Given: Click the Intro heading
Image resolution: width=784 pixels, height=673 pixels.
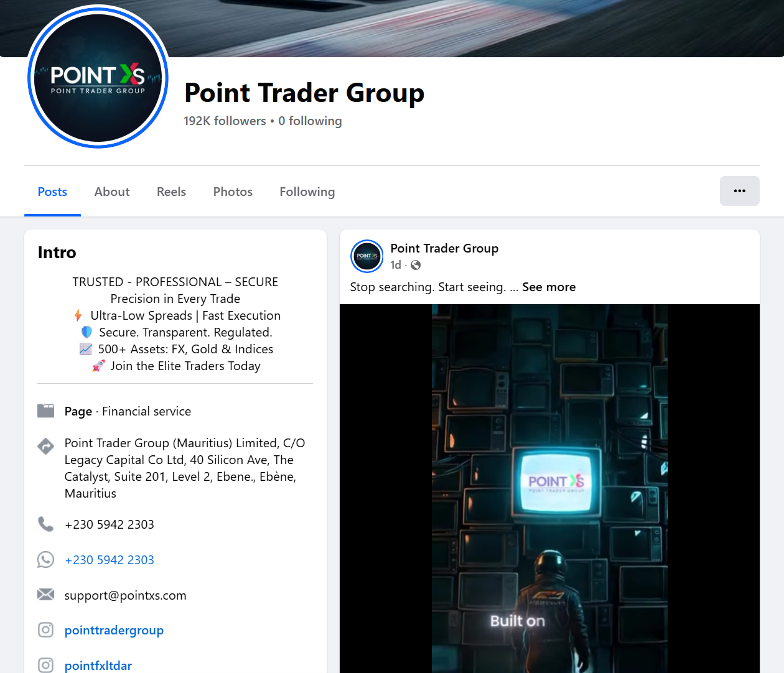Looking at the screenshot, I should click(57, 253).
